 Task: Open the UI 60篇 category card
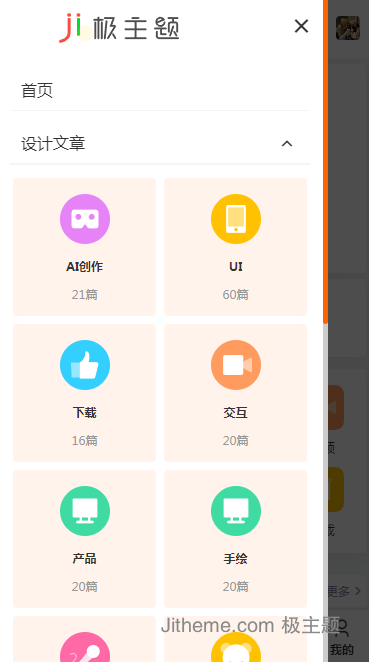point(236,247)
